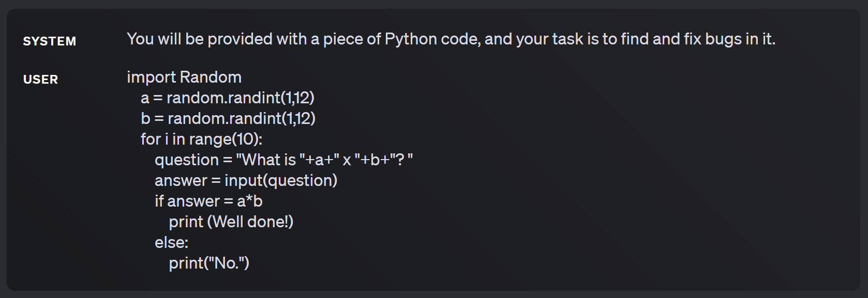Click the 'else:' code line
868x298 pixels.
171,243
